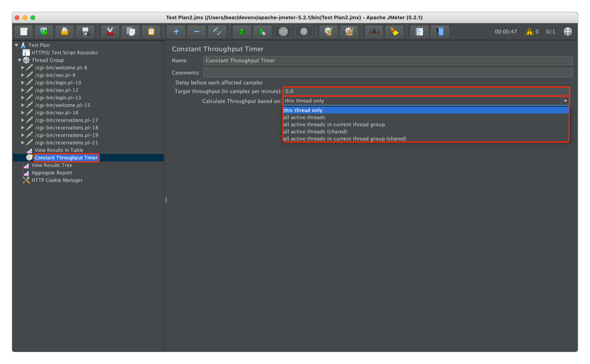Select HTTP Cookie Manager item
This screenshot has width=590, height=364.
click(x=57, y=180)
